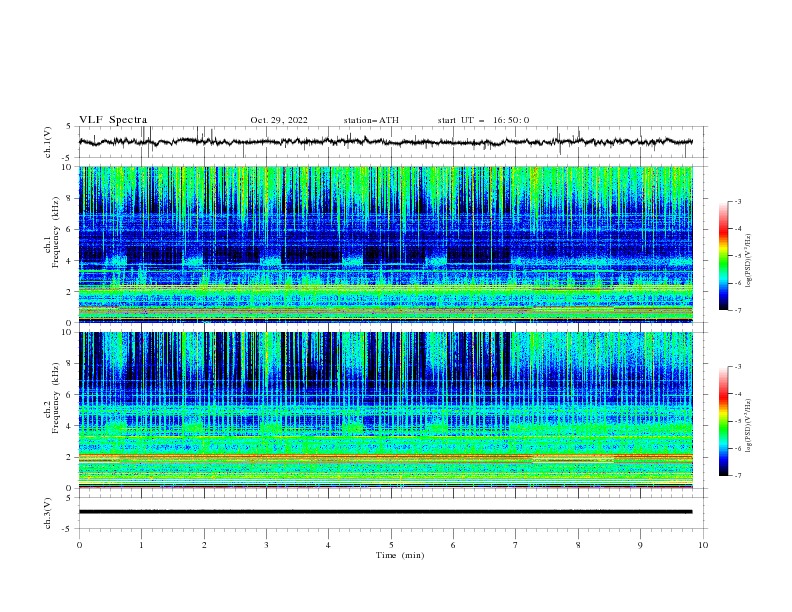The image size is (792, 612).
Task: Click time axis tick label "3"
Action: pos(266,545)
